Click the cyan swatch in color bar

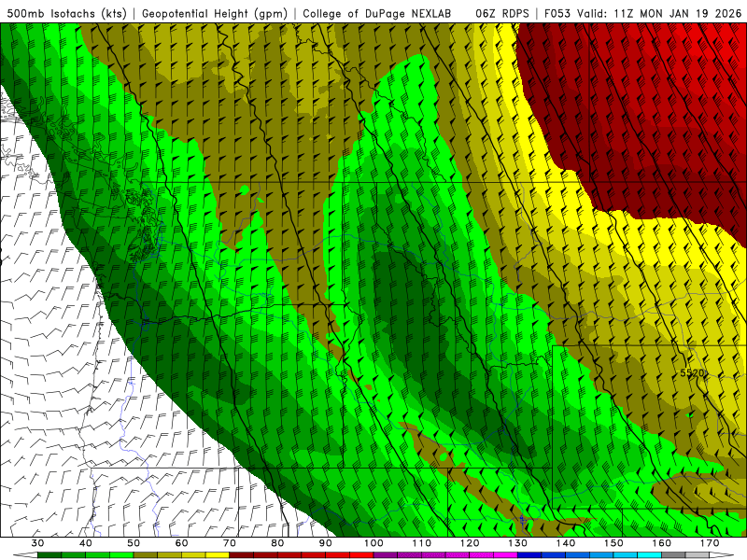coord(649,554)
